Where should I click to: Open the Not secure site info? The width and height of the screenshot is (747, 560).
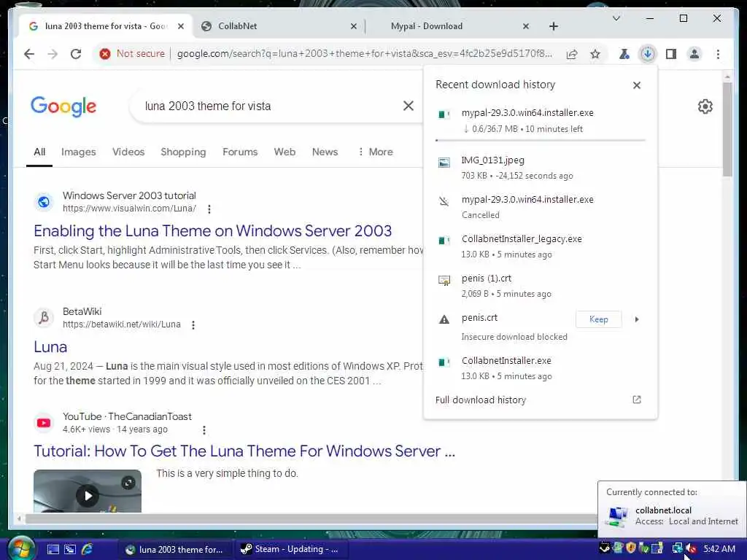(132, 54)
